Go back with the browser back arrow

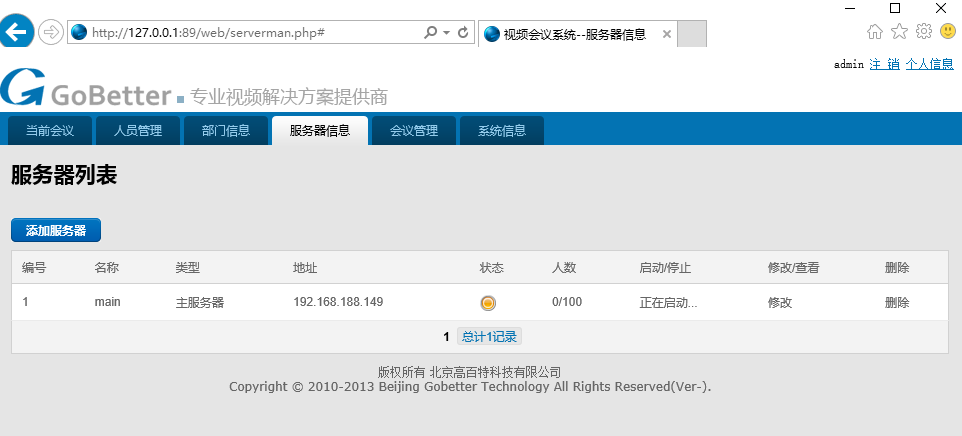[15, 31]
